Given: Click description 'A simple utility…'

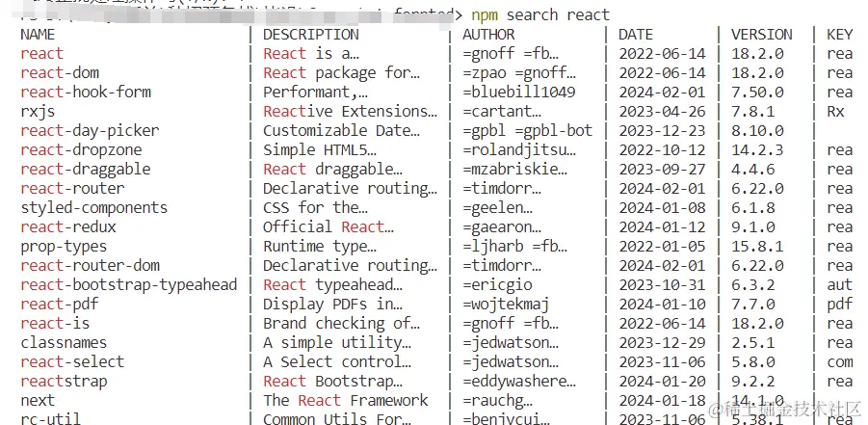Looking at the screenshot, I should pos(337,342).
